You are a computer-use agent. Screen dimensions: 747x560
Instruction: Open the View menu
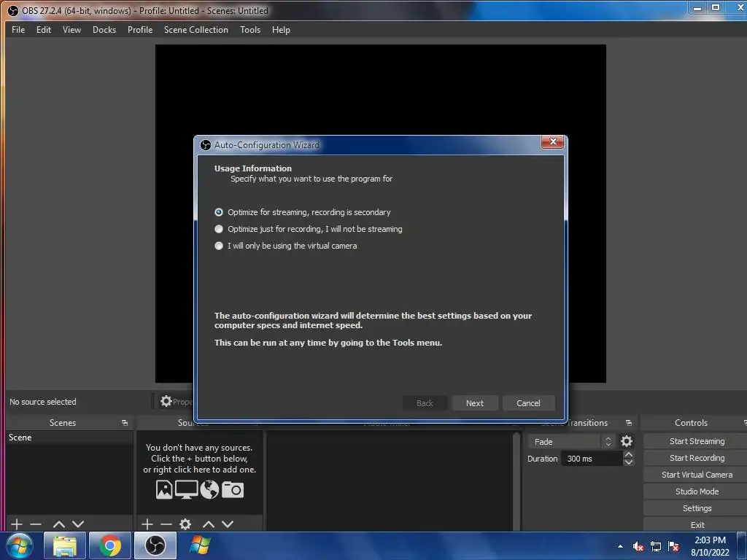tap(71, 29)
